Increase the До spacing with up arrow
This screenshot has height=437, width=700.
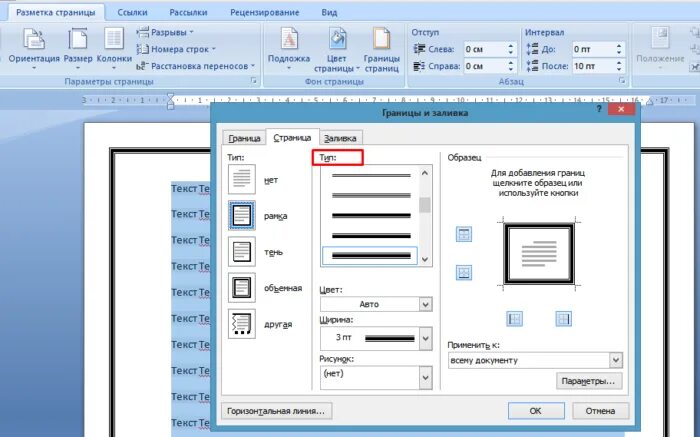coord(619,46)
